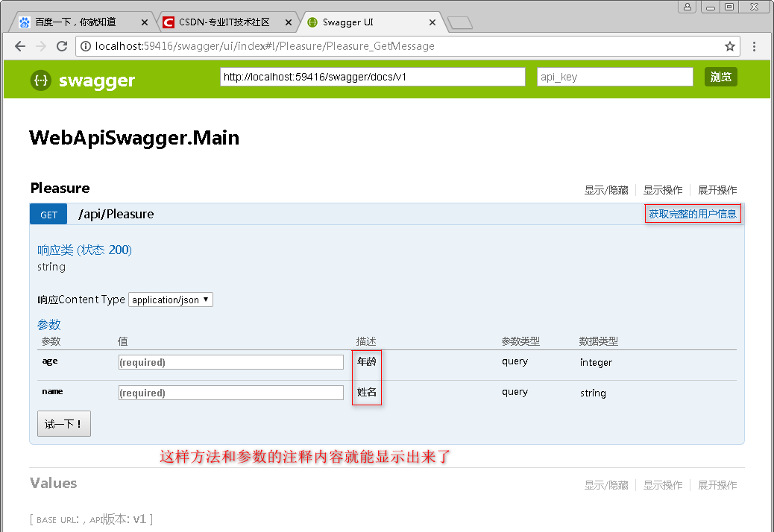Bookmark the page using the star icon

(x=729, y=46)
